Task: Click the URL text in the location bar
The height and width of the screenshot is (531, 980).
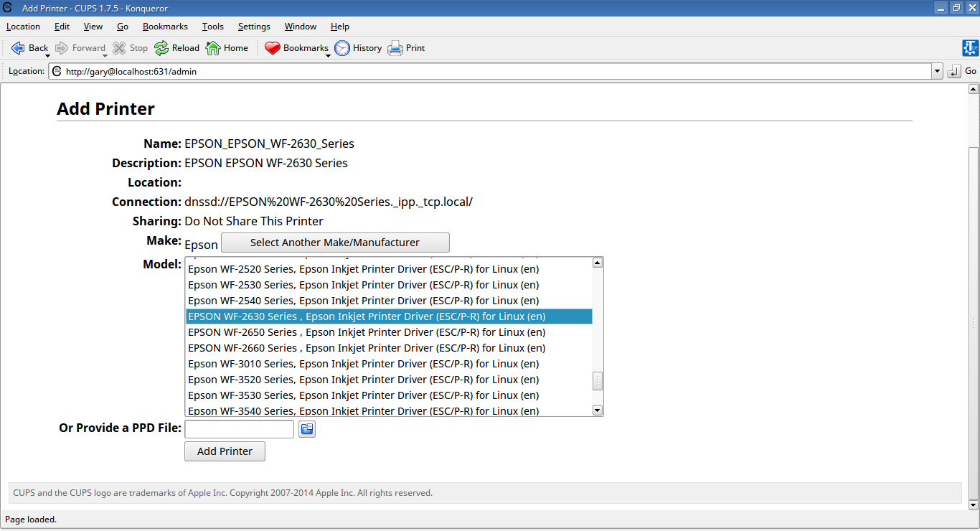Action: (x=131, y=71)
